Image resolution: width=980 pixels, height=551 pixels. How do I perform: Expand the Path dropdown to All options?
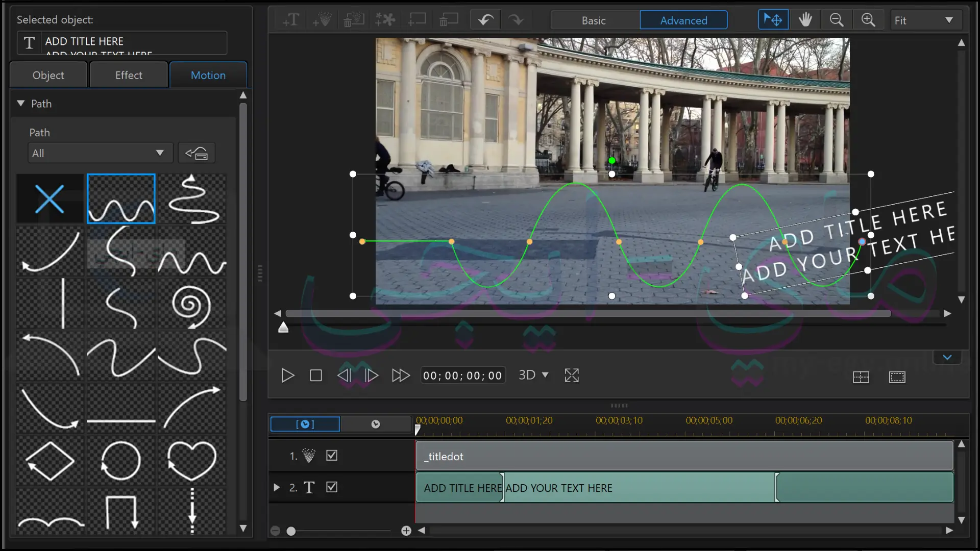[99, 153]
